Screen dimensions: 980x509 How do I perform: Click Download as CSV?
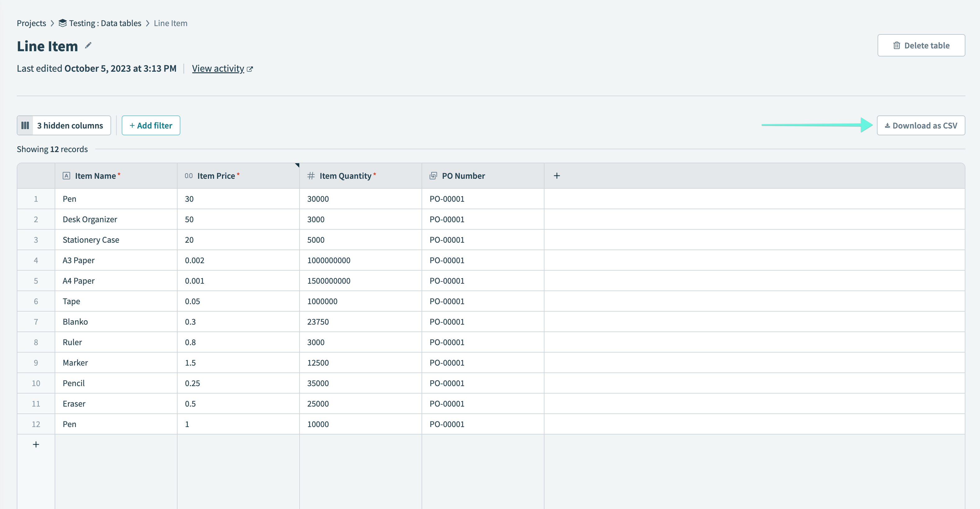[921, 125]
